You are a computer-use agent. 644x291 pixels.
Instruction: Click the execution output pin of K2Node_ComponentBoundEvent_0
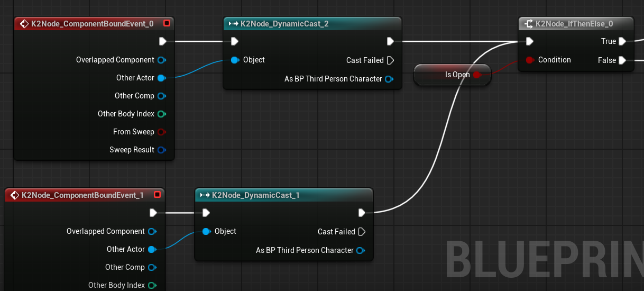tap(163, 41)
